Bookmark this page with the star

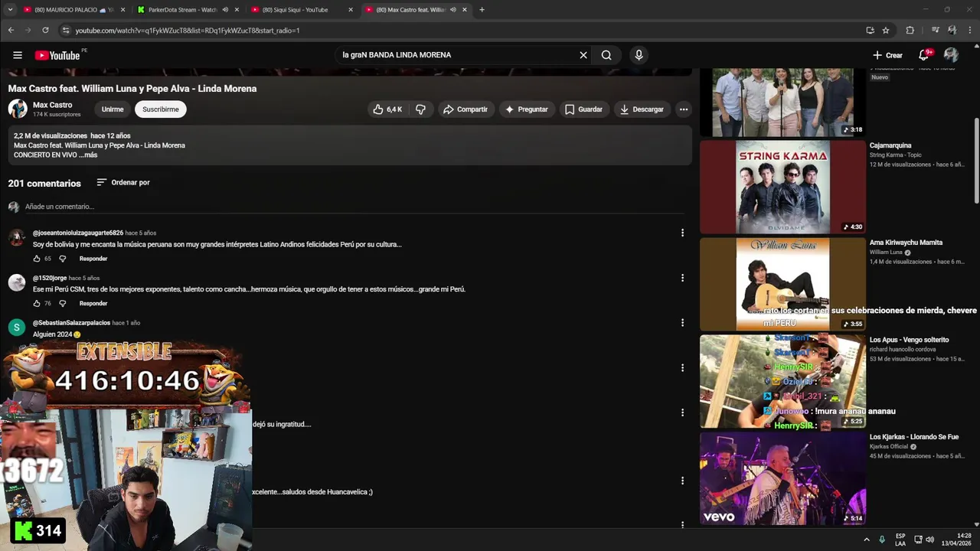886,31
